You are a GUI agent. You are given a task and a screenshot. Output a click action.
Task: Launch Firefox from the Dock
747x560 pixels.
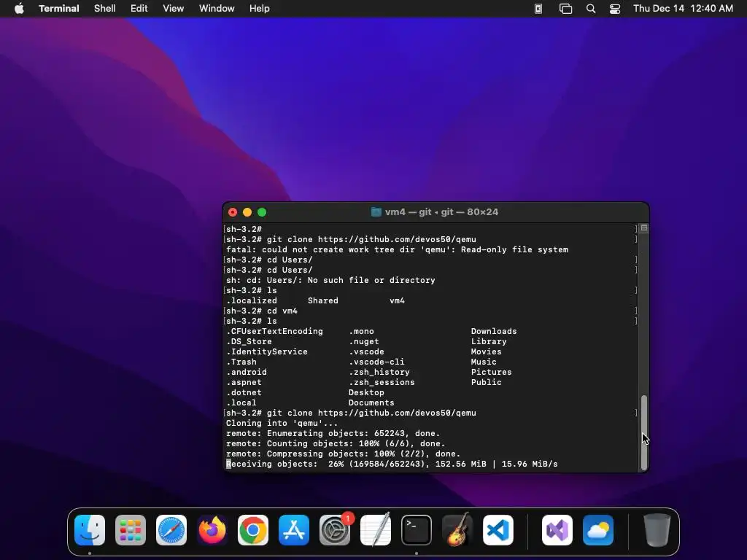(212, 530)
